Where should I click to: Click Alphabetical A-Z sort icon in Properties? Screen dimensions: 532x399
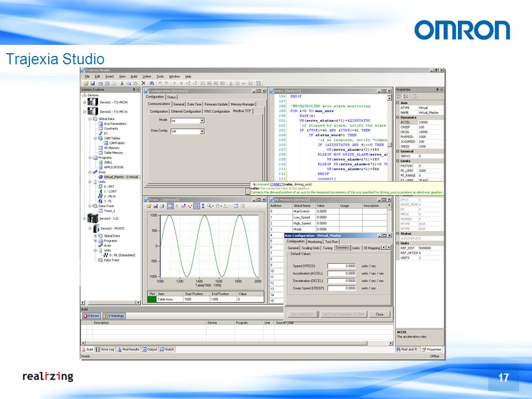406,96
